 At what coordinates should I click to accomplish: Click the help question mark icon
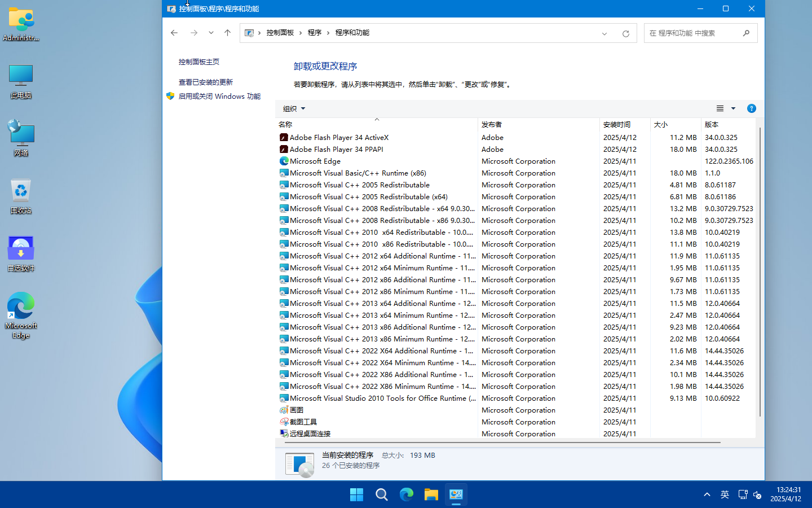[x=751, y=108]
